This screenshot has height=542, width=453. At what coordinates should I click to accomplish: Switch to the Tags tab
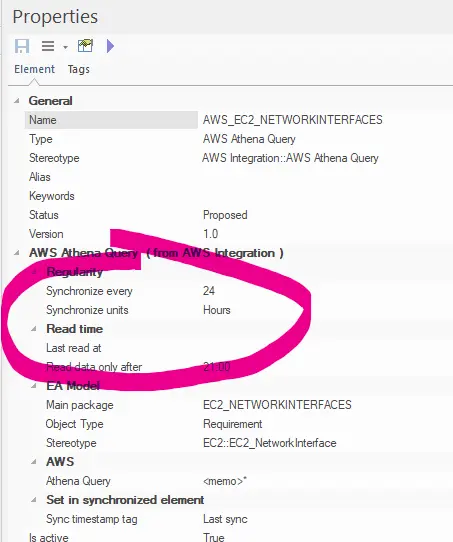(78, 69)
